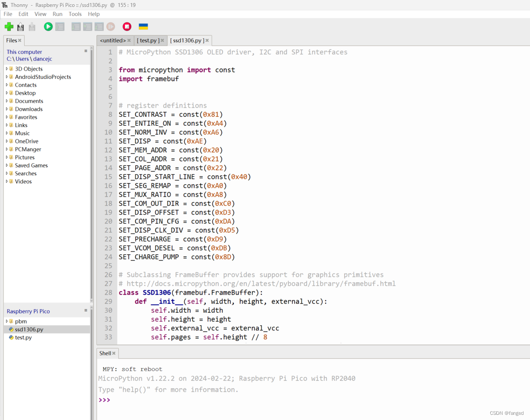Click the C:\Users\dancejc path link
The height and width of the screenshot is (420, 530).
(x=29, y=59)
